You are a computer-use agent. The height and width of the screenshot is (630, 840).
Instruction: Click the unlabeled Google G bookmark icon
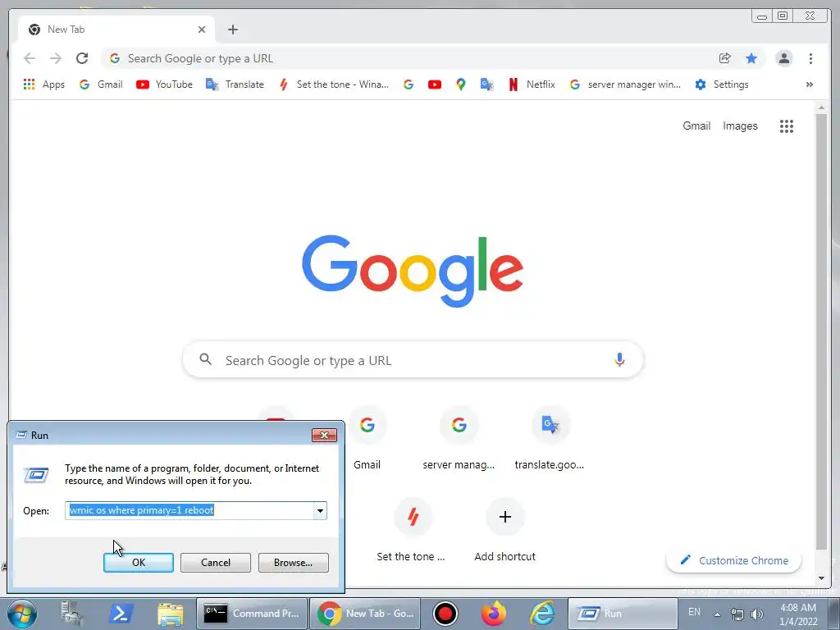pyautogui.click(x=409, y=84)
